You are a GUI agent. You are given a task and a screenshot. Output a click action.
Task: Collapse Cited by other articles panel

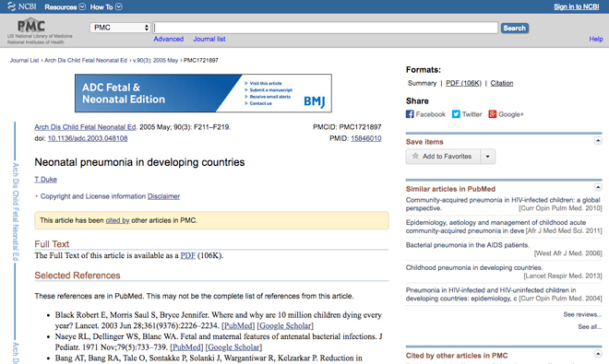[598, 354]
